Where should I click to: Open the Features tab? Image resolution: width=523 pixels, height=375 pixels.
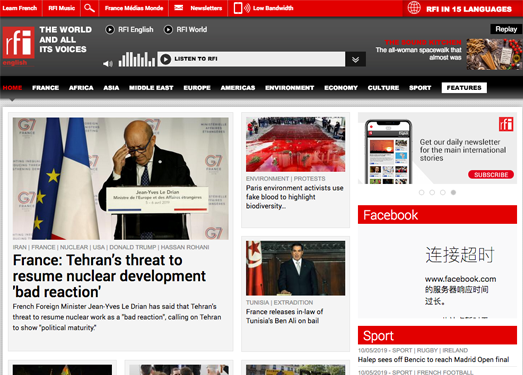tap(464, 88)
